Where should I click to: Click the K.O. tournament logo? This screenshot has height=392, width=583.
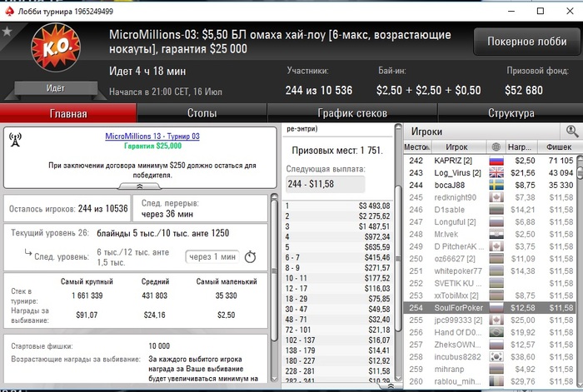pos(56,47)
